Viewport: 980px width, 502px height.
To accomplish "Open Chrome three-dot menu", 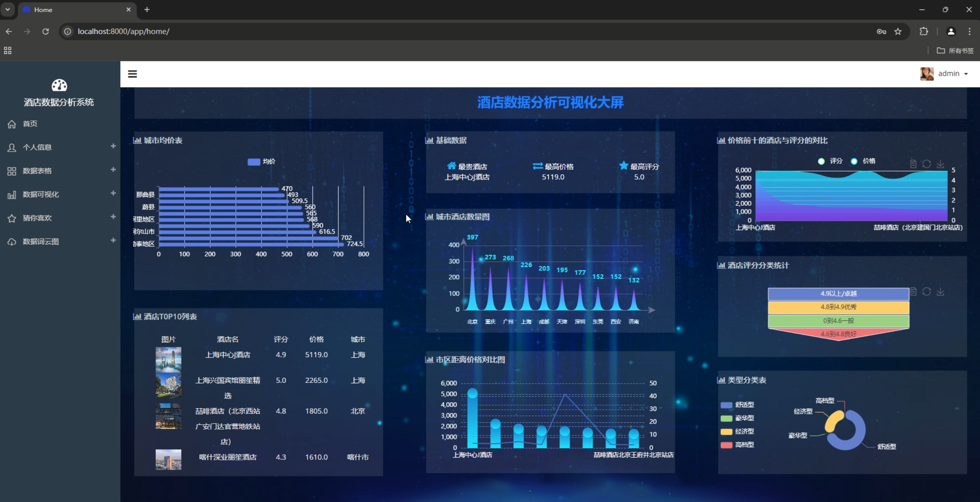I will 970,31.
